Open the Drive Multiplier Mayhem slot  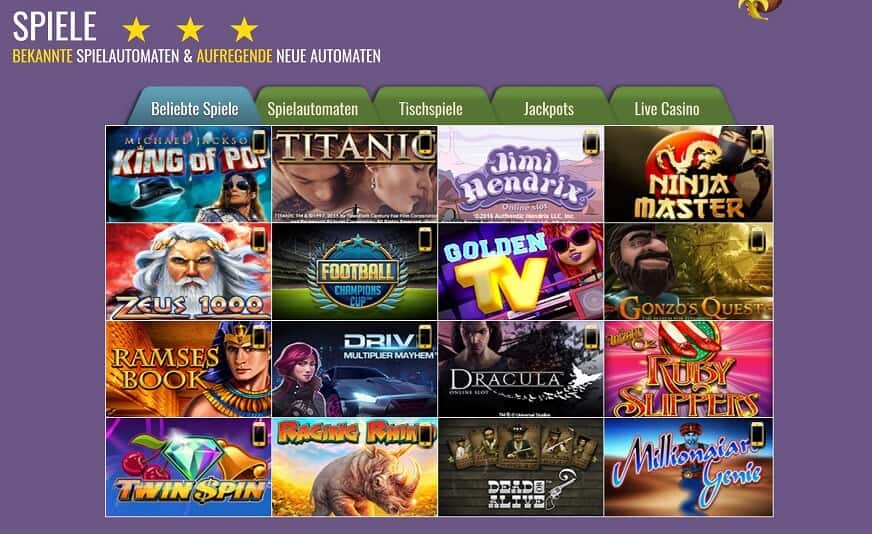(x=354, y=369)
